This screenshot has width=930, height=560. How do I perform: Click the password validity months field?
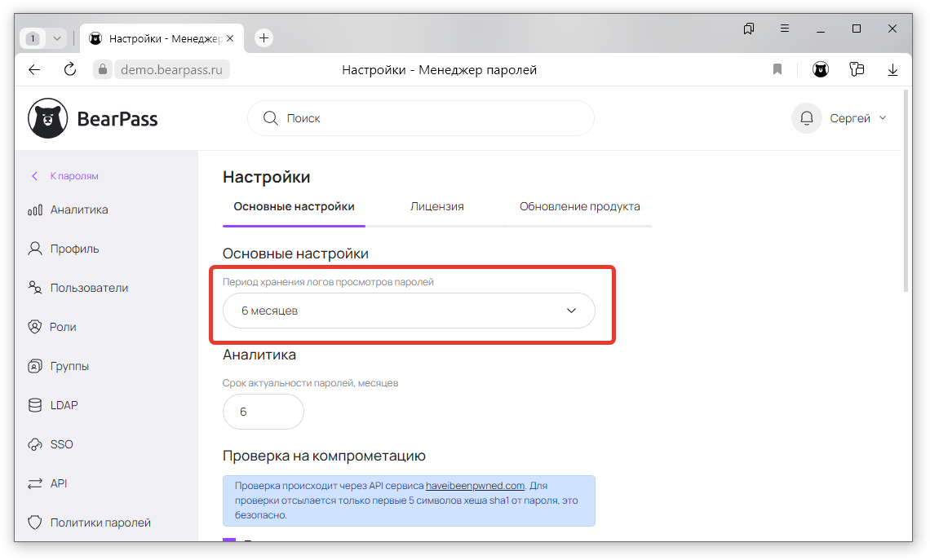263,412
